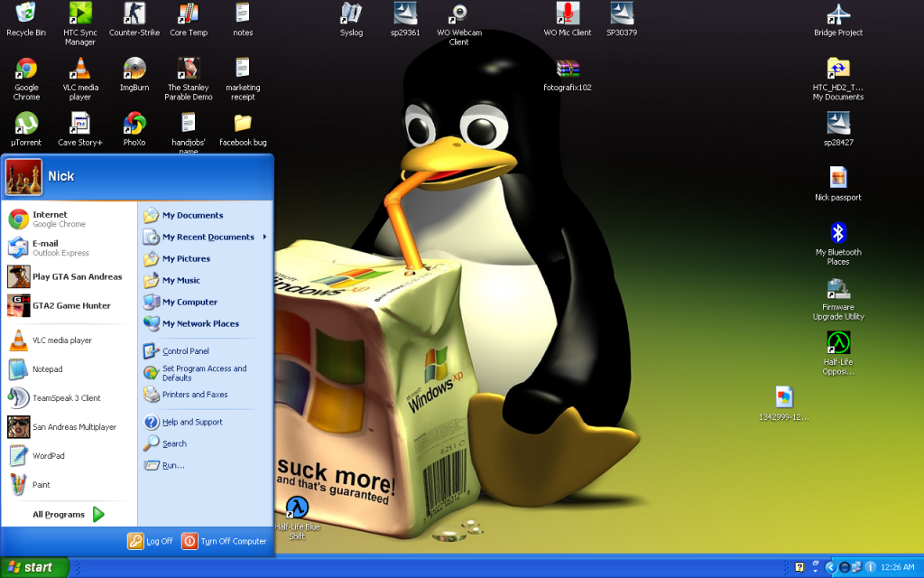
Task: Open E-mail Outlook Express in Start menu
Action: click(69, 247)
